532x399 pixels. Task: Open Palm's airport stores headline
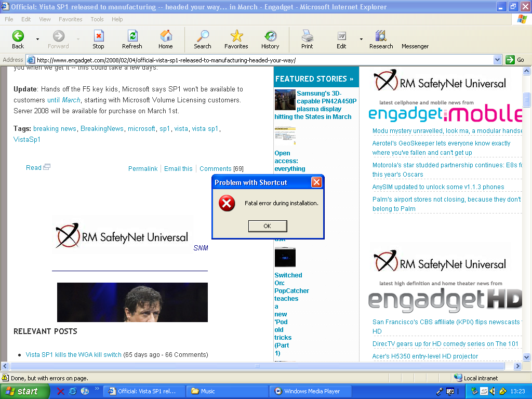tap(446, 204)
